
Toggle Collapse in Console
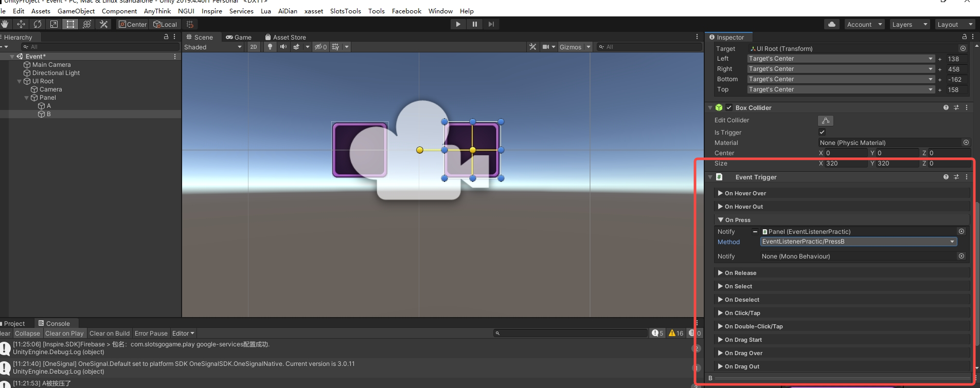[27, 334]
